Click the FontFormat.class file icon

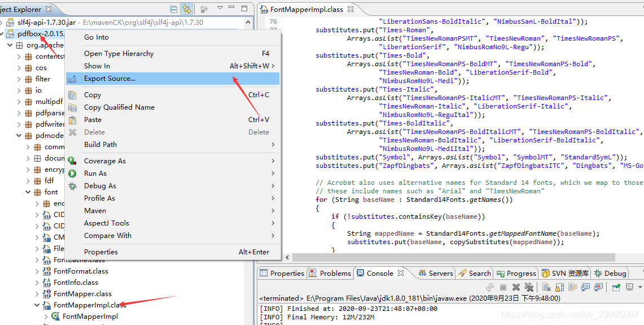[x=46, y=271]
